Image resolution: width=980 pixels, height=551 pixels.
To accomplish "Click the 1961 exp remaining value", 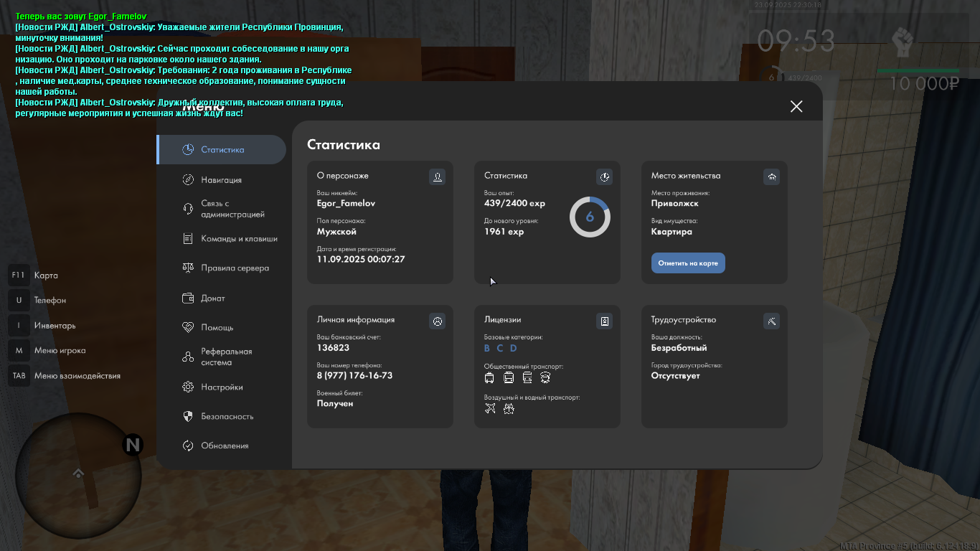I will tap(504, 232).
